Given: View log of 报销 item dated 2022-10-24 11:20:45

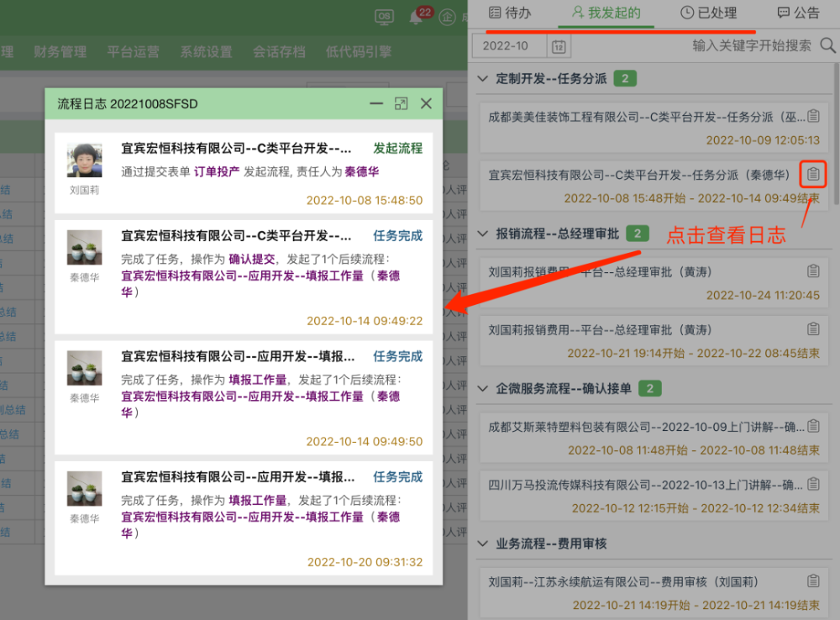Looking at the screenshot, I should [813, 271].
